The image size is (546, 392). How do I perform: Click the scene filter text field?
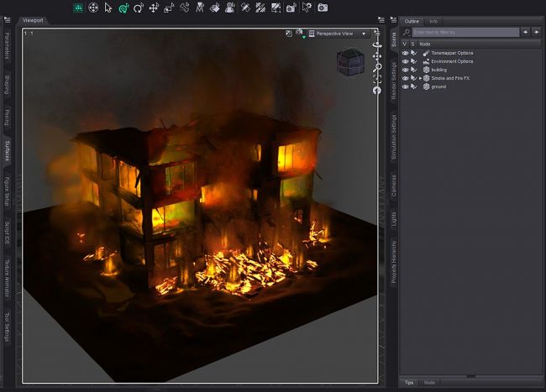(465, 32)
